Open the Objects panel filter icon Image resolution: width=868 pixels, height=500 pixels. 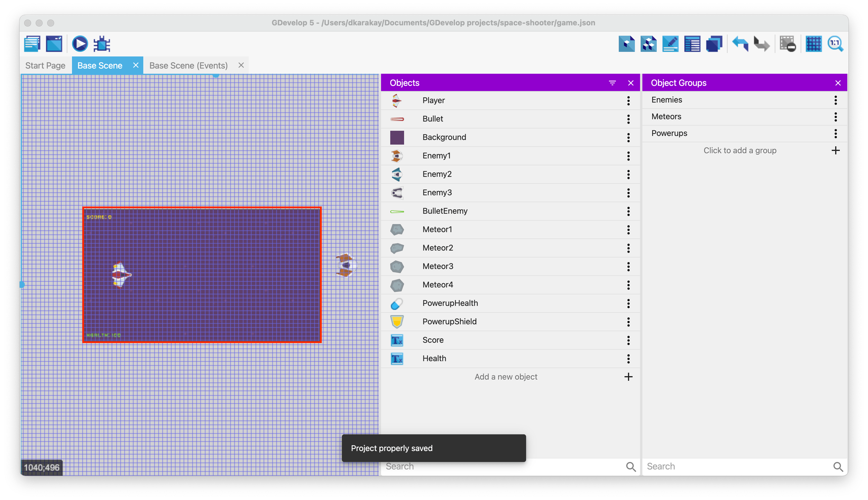click(612, 83)
